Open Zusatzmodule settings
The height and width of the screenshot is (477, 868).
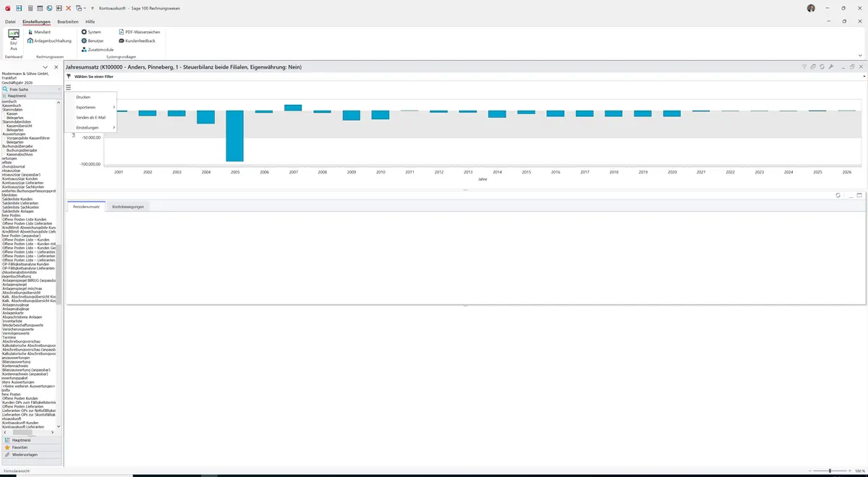(x=97, y=50)
